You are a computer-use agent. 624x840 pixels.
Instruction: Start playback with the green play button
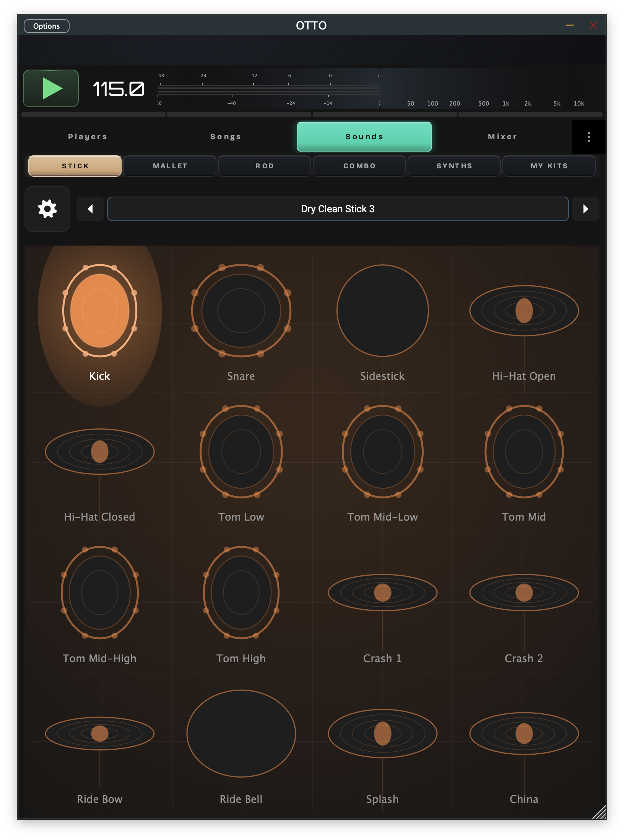tap(51, 88)
